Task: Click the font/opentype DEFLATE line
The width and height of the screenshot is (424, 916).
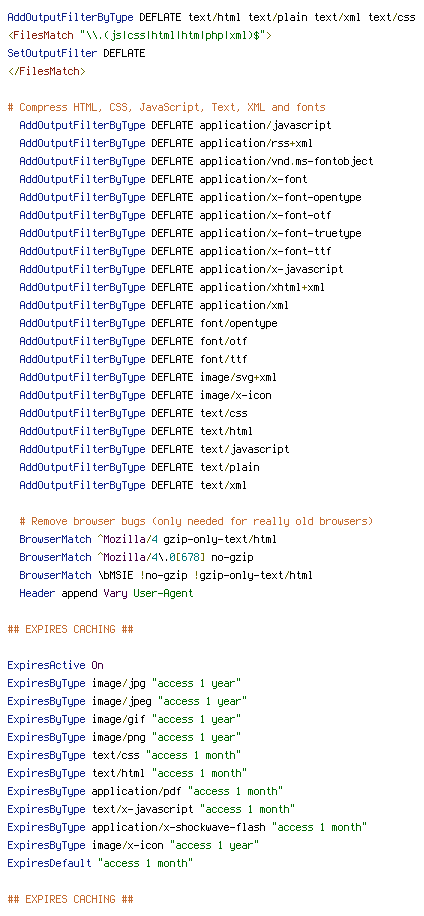Action: [x=148, y=324]
